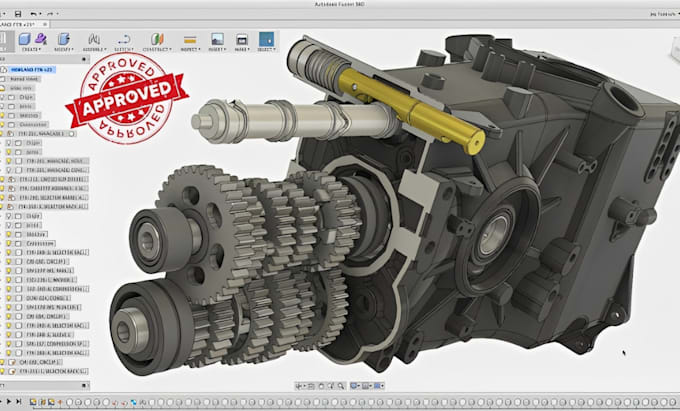The height and width of the screenshot is (411, 680).
Task: Click the Undo arrow icon
Action: tap(33, 14)
